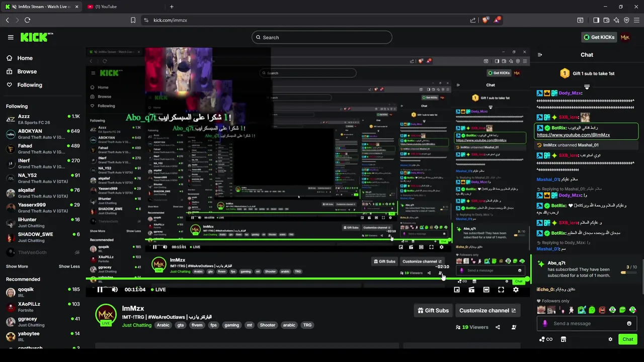This screenshot has width=644, height=362.
Task: Select the gaming tag below stream title
Action: pyautogui.click(x=231, y=325)
